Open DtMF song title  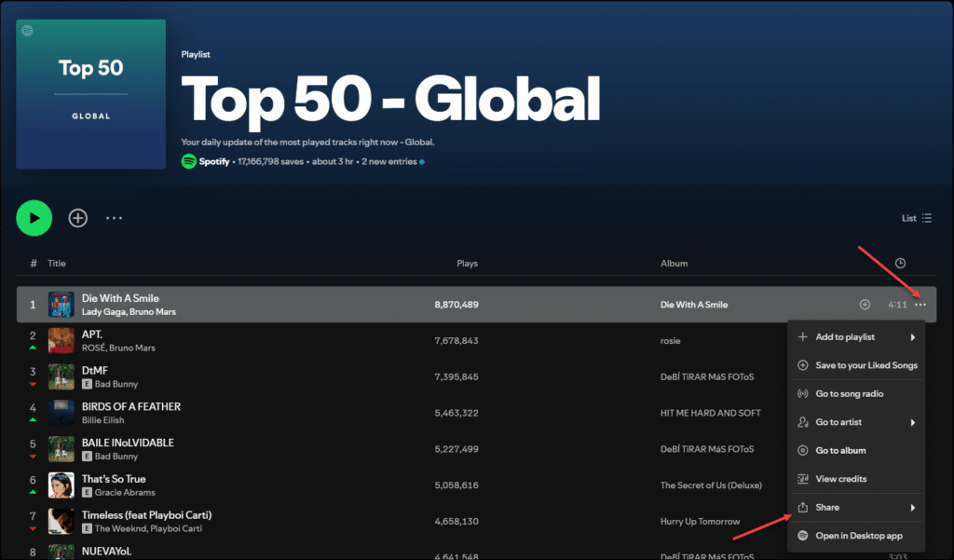[x=95, y=371]
